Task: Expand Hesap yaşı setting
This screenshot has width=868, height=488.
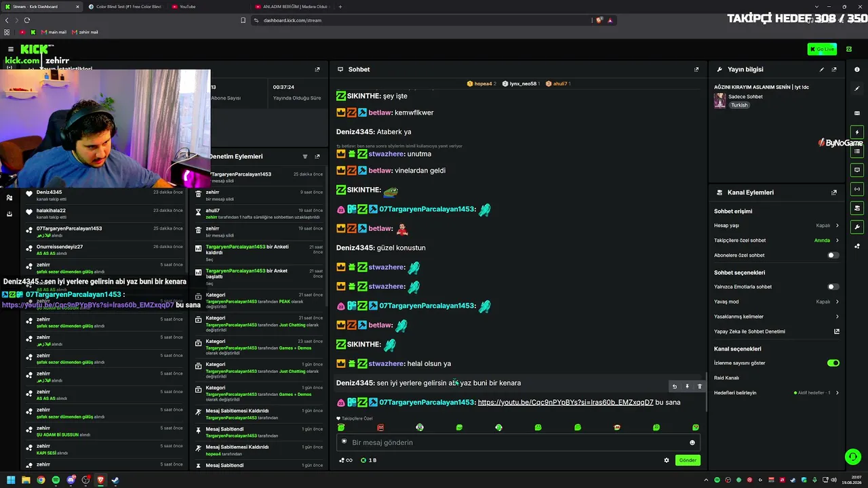Action: (776, 226)
